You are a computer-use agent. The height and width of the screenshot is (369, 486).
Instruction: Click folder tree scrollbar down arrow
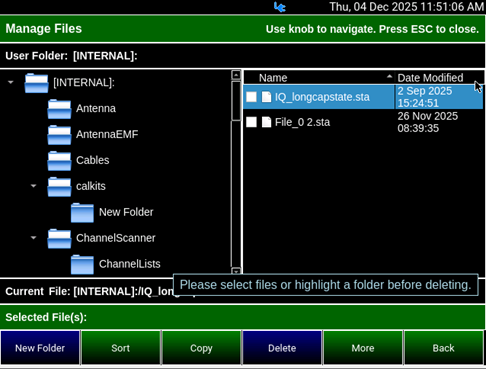[x=236, y=271]
